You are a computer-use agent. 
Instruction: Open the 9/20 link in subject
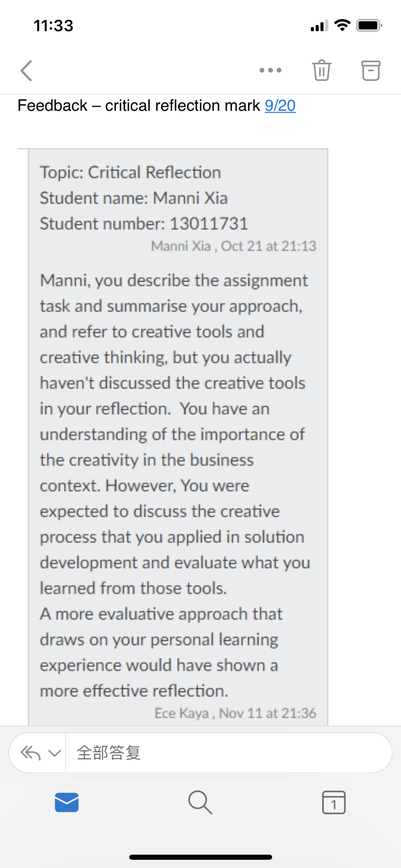[x=280, y=106]
